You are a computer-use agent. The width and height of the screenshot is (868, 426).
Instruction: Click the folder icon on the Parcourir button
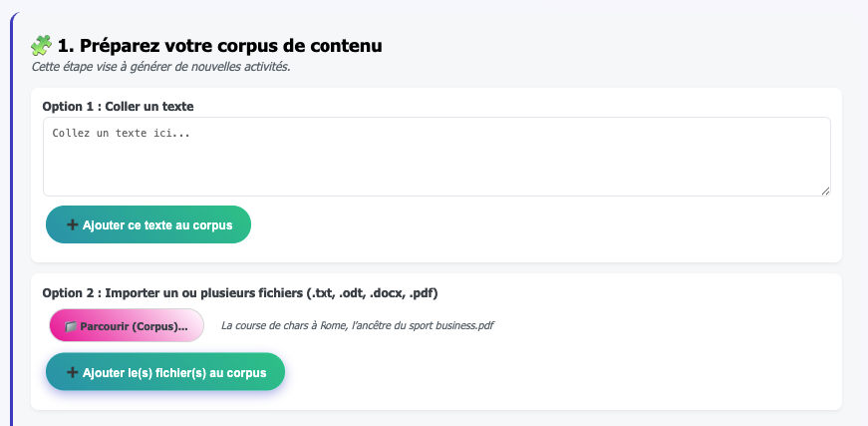click(70, 326)
